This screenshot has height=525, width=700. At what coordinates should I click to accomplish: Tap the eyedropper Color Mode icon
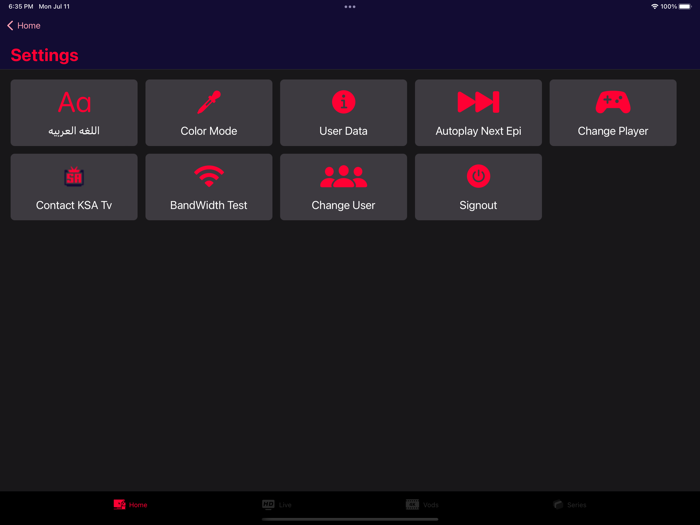(209, 102)
